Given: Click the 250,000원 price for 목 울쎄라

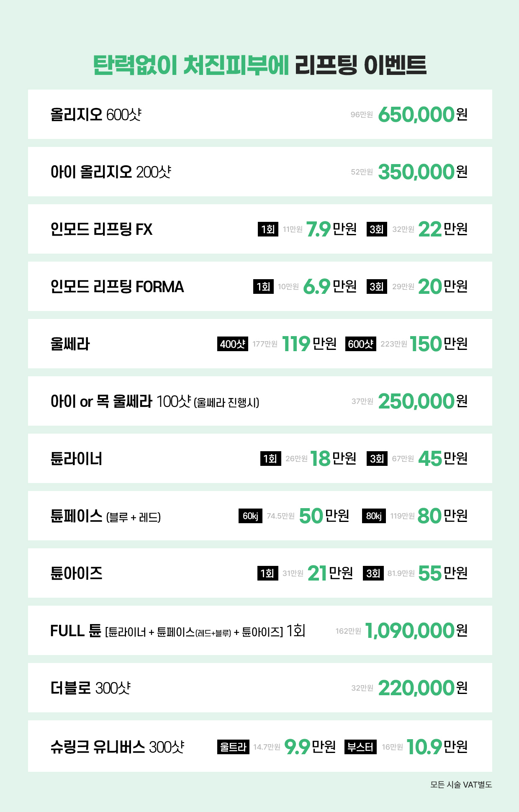Looking at the screenshot, I should coord(422,401).
